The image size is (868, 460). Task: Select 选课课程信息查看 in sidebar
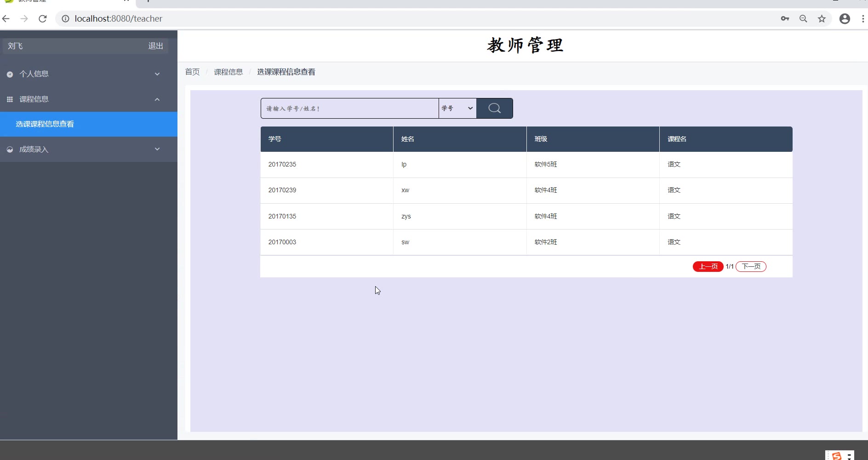point(45,124)
